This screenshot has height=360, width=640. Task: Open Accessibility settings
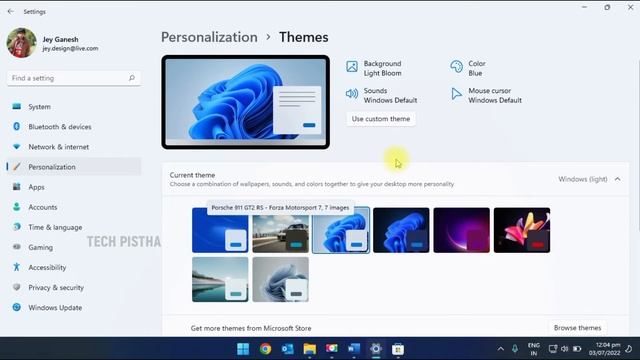tap(74, 267)
